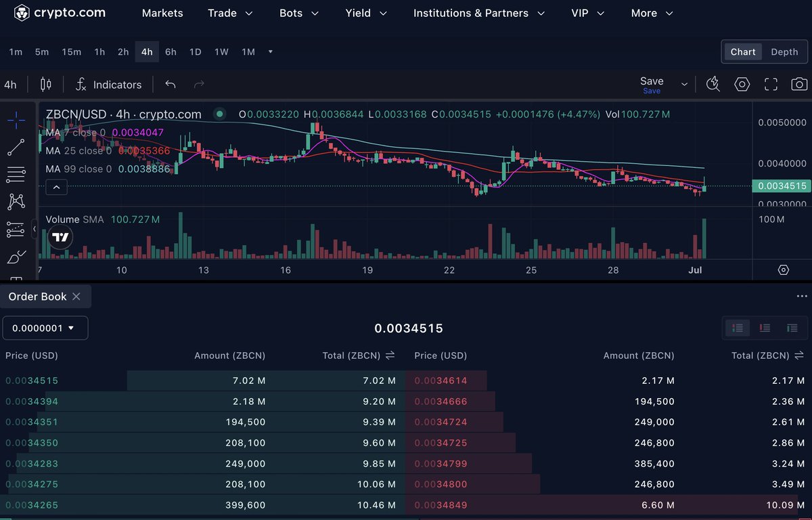Select the 1D timeframe

(x=195, y=51)
